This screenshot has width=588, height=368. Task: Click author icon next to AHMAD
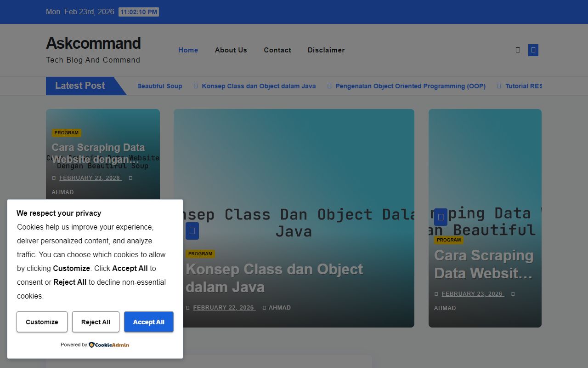click(265, 308)
